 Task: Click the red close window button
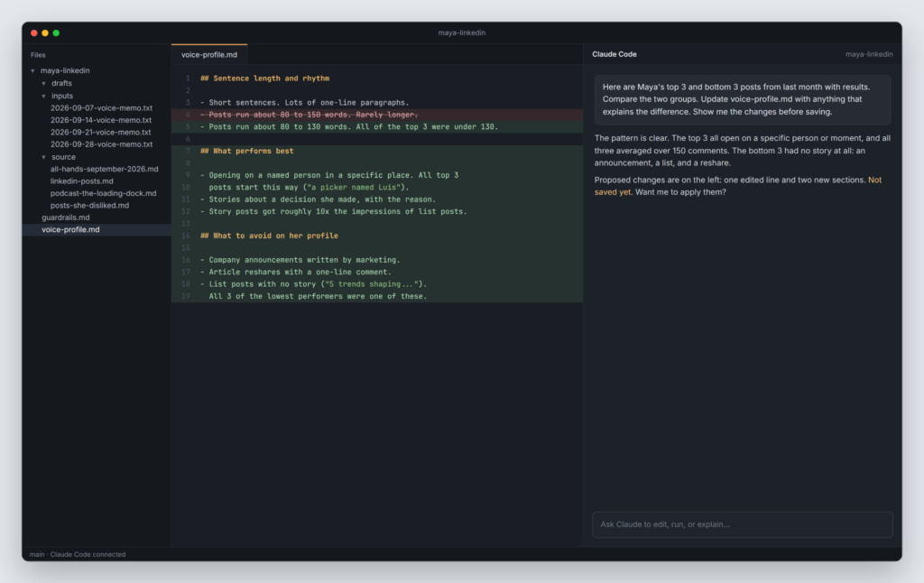tap(34, 33)
